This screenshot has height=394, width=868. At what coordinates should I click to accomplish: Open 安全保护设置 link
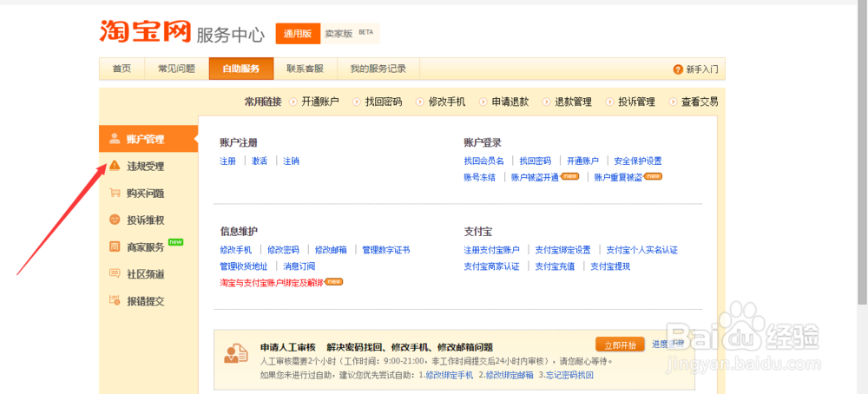click(638, 161)
